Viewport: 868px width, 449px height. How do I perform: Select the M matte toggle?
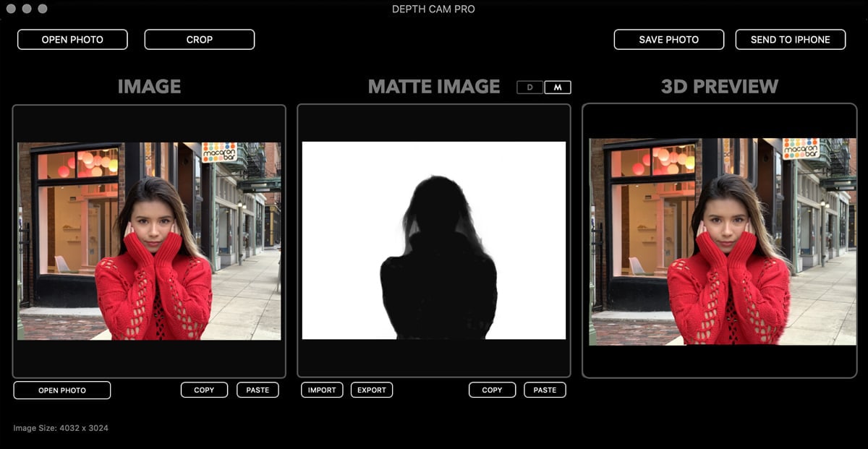(x=558, y=87)
